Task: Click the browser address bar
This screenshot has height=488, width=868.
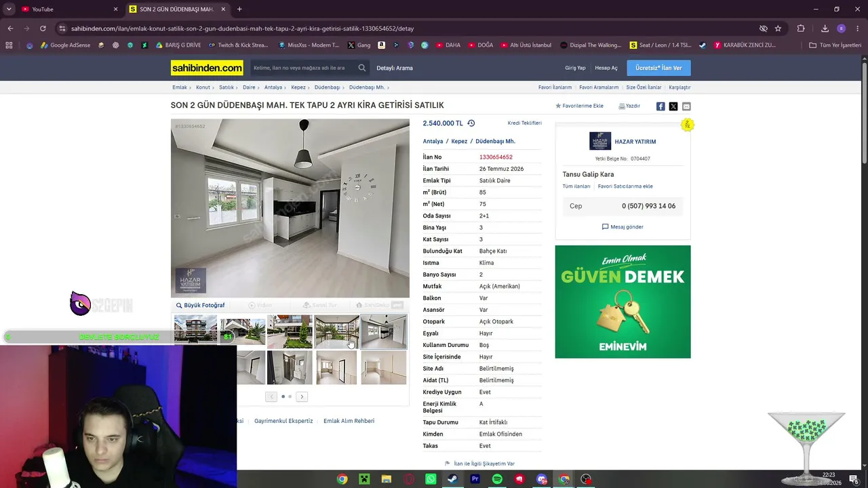Action: tap(407, 28)
